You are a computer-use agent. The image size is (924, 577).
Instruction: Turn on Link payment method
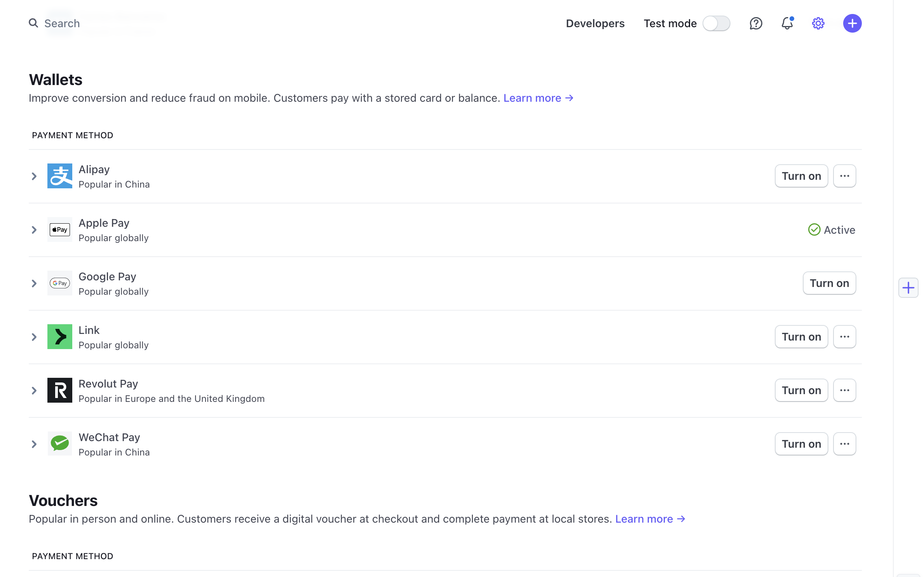(x=801, y=336)
